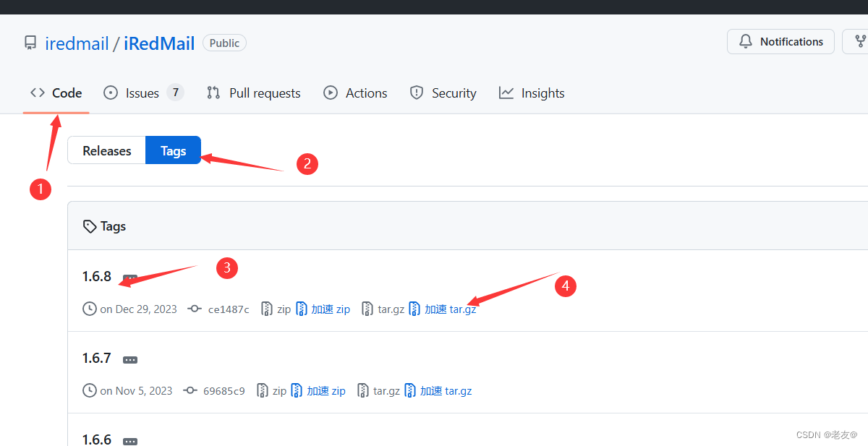Open the 1.6.7 tag

click(x=97, y=358)
